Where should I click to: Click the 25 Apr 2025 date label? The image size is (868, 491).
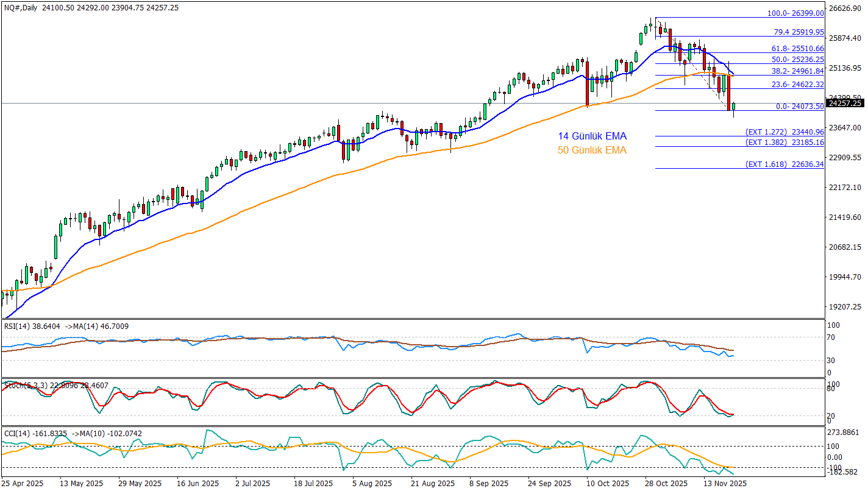(x=24, y=483)
